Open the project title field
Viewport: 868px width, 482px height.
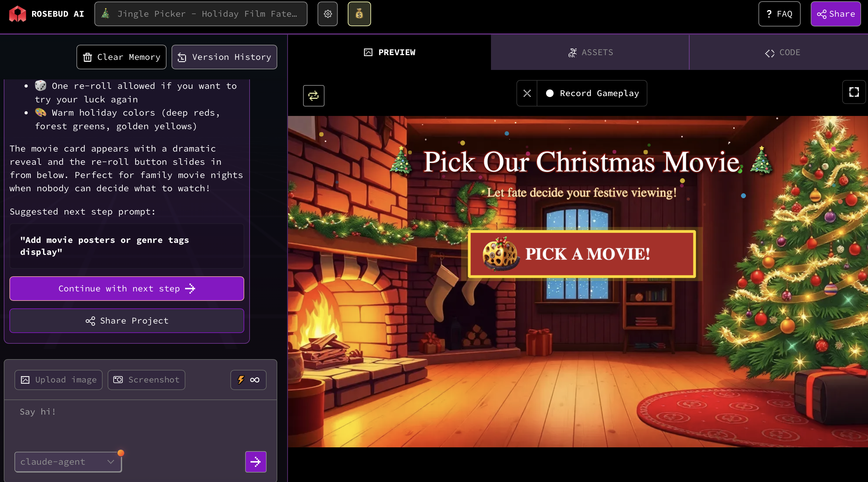[x=201, y=14]
